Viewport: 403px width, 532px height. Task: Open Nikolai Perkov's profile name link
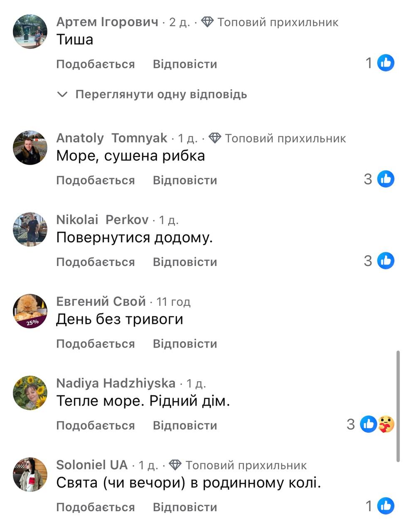coord(102,219)
